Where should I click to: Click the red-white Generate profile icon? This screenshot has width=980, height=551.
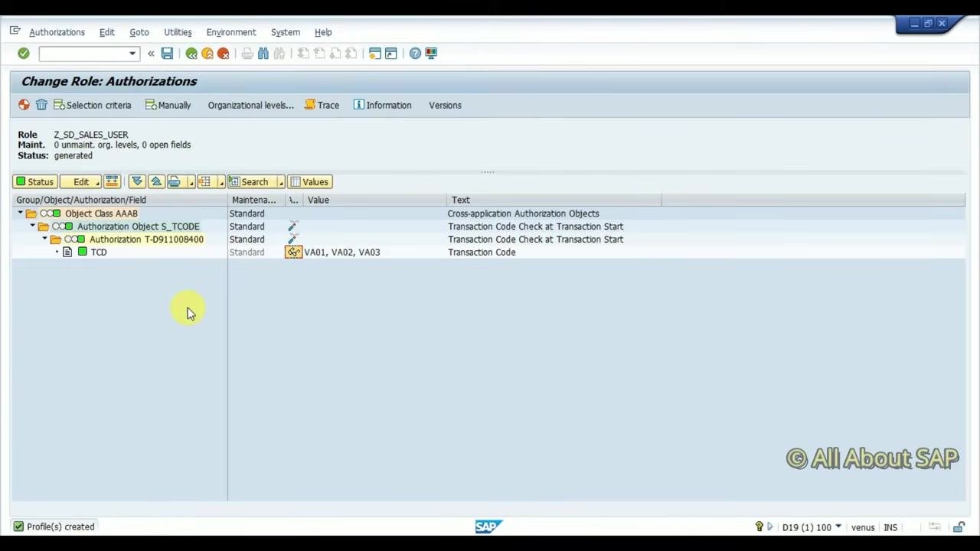[x=24, y=105]
